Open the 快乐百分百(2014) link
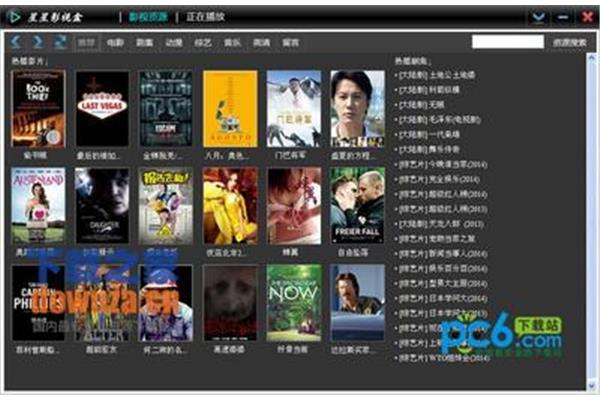The height and width of the screenshot is (400, 600). pos(443,269)
